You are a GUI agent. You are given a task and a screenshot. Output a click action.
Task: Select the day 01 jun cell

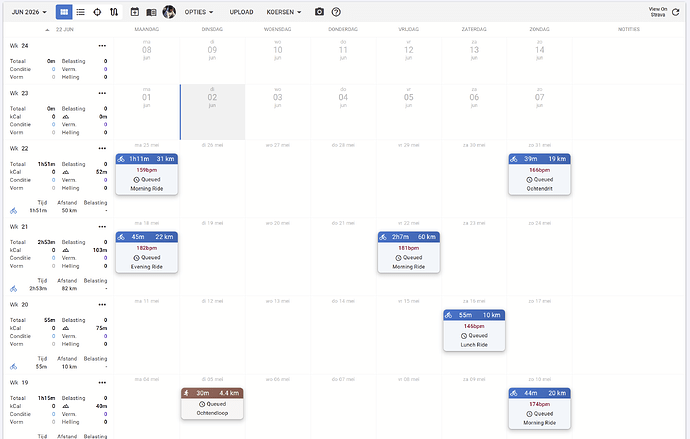tap(147, 112)
